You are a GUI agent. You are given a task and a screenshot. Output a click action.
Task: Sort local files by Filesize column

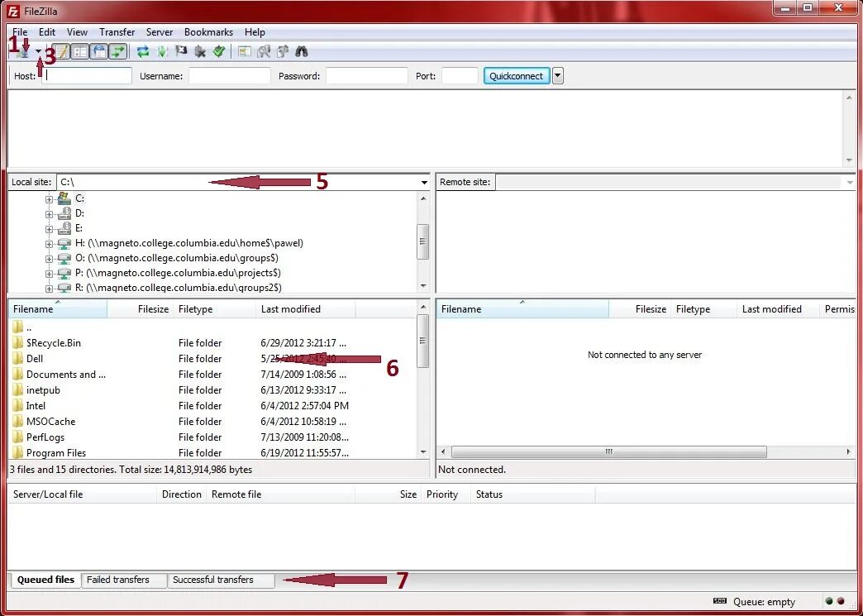(140, 308)
